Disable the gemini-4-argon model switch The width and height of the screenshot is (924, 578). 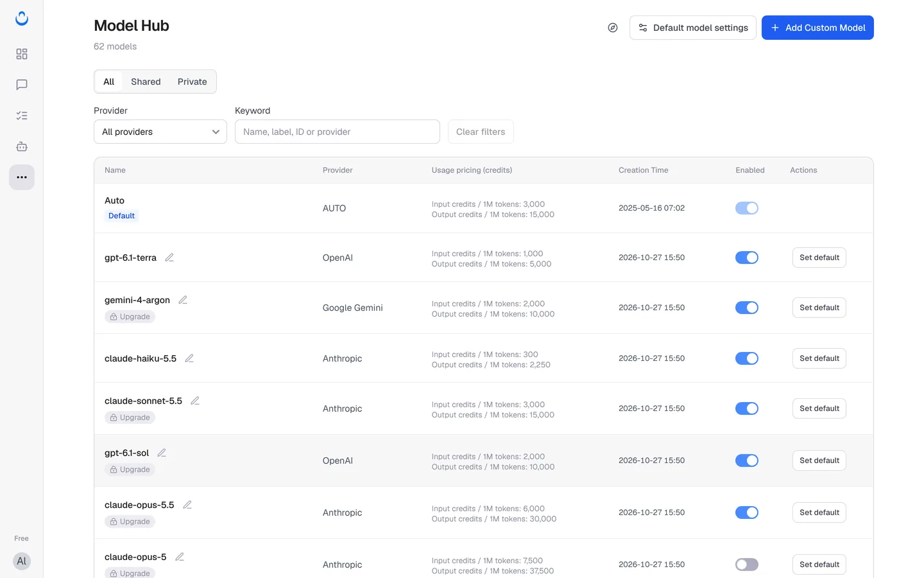tap(747, 308)
